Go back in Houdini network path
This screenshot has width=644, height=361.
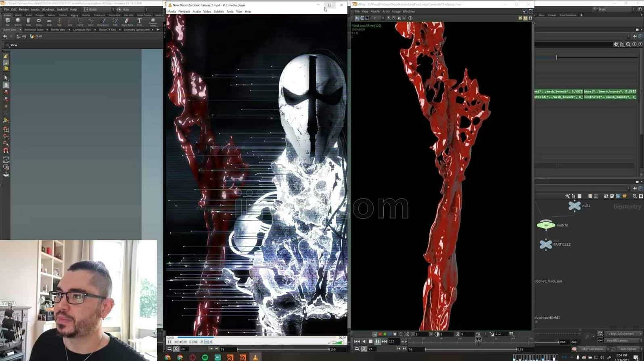coord(5,36)
